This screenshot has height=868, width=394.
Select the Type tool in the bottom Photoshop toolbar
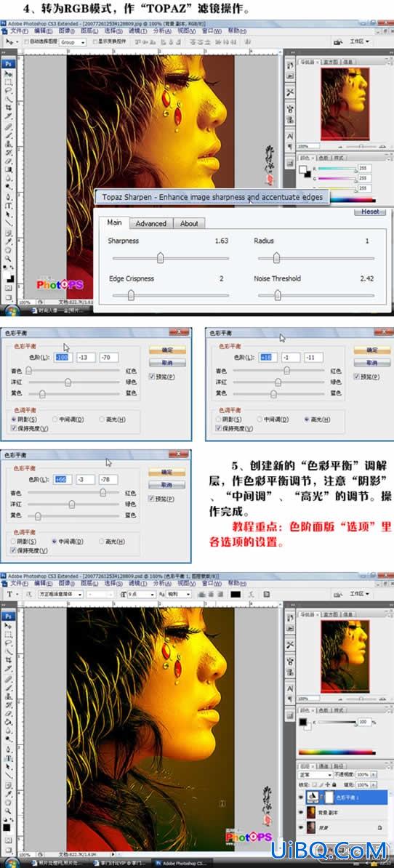point(9,758)
